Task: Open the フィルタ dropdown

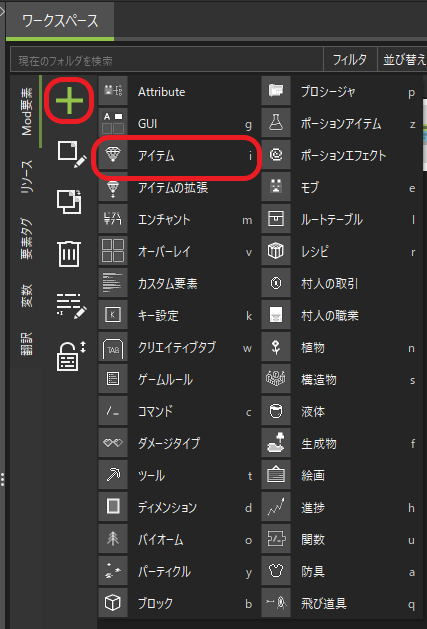Action: (x=350, y=60)
